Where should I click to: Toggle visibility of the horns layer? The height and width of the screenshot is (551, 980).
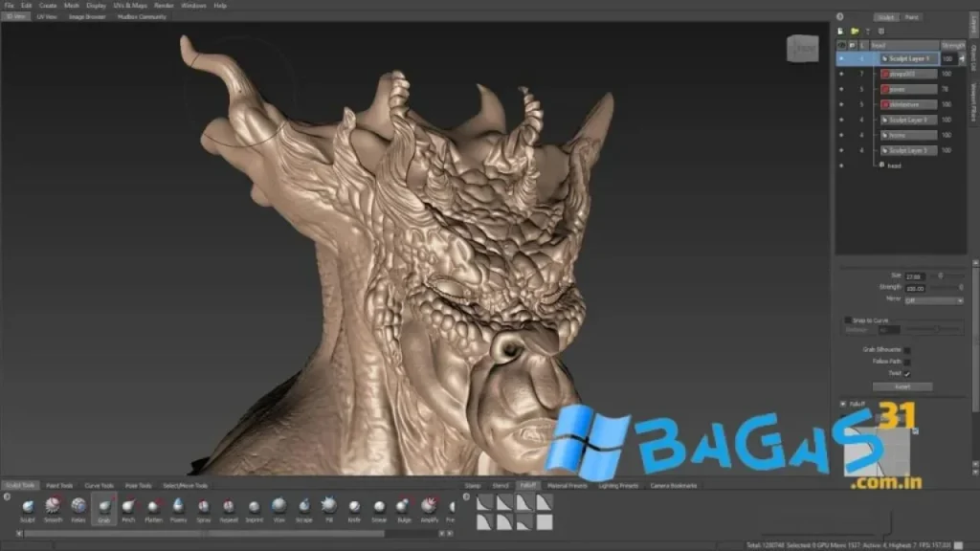[841, 135]
